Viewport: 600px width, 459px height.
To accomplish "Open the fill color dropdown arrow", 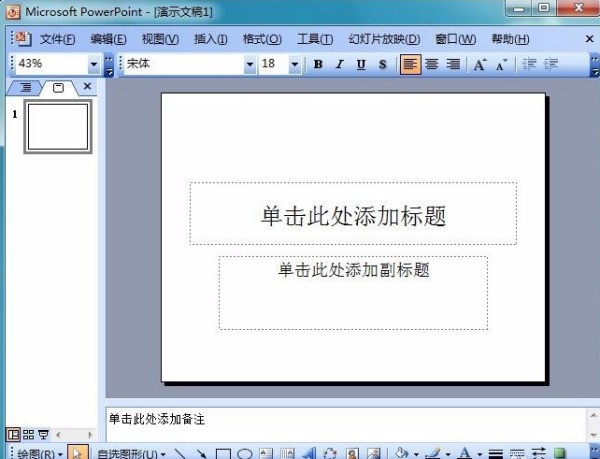I will (x=416, y=454).
